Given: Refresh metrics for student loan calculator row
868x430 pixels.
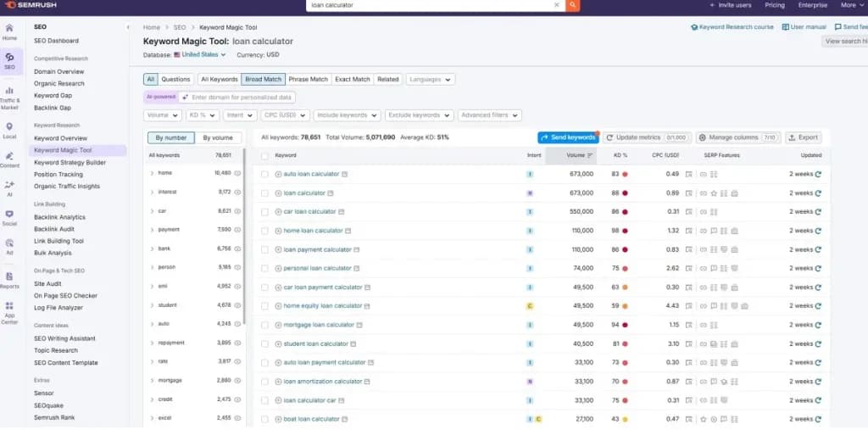Looking at the screenshot, I should (x=818, y=343).
